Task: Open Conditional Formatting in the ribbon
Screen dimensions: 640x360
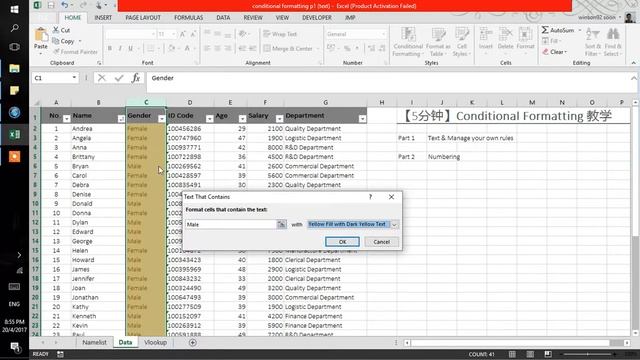Action: [408, 42]
